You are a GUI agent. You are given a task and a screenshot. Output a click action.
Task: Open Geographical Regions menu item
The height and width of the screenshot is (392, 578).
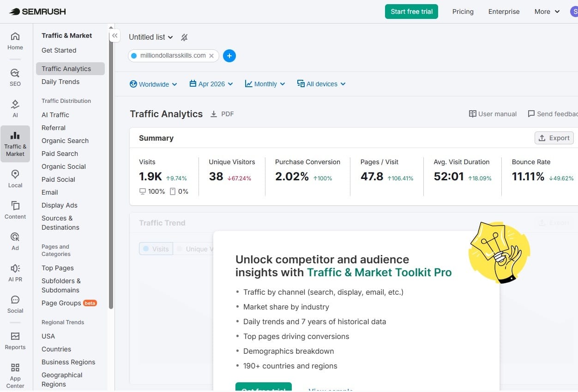tap(62, 380)
